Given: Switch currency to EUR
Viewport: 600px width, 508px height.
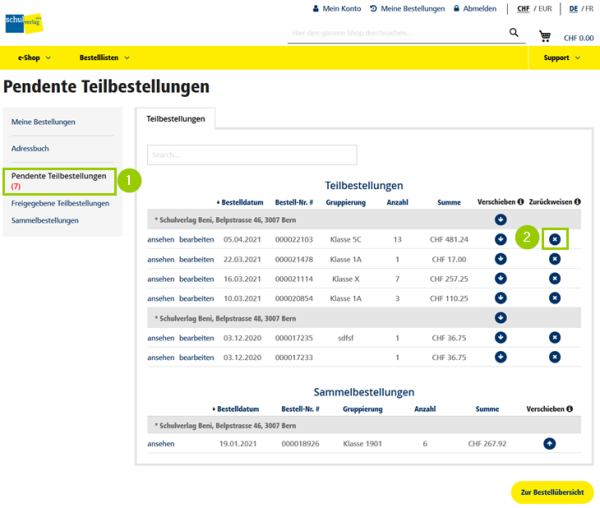Looking at the screenshot, I should point(547,8).
